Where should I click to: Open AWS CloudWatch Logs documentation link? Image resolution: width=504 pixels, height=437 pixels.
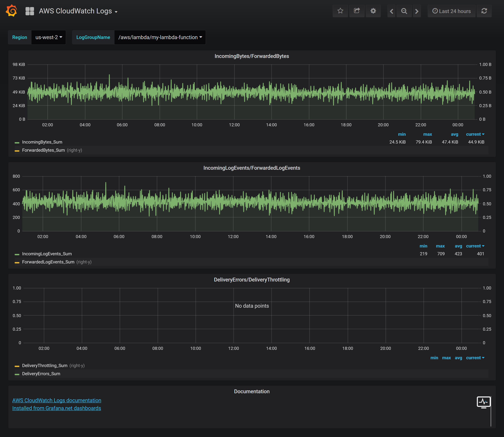tap(57, 400)
